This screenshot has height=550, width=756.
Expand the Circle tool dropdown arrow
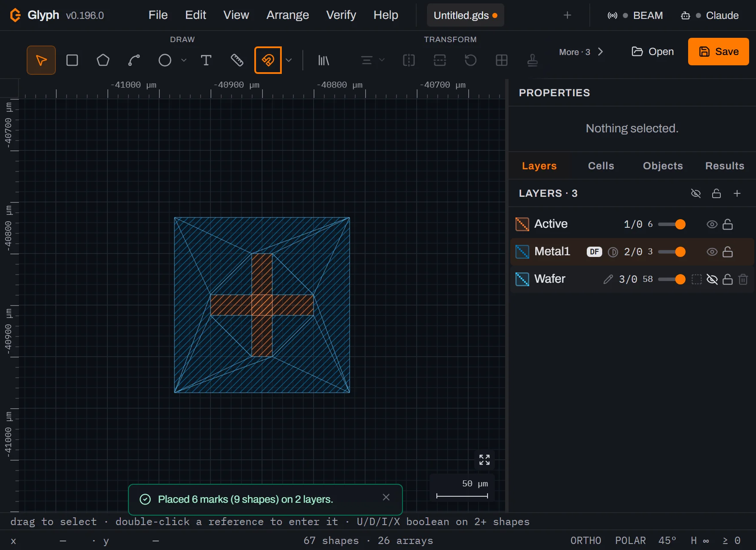[184, 60]
